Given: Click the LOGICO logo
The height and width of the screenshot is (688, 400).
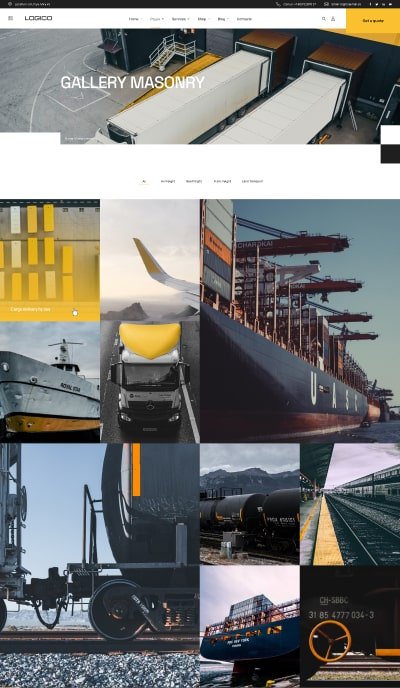Looking at the screenshot, I should [38, 18].
